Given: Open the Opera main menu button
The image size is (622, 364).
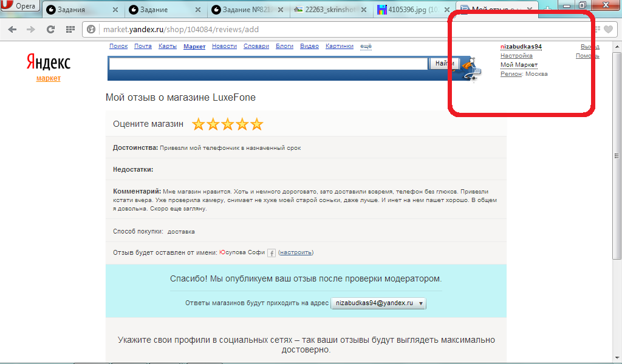Looking at the screenshot, I should tap(20, 5).
